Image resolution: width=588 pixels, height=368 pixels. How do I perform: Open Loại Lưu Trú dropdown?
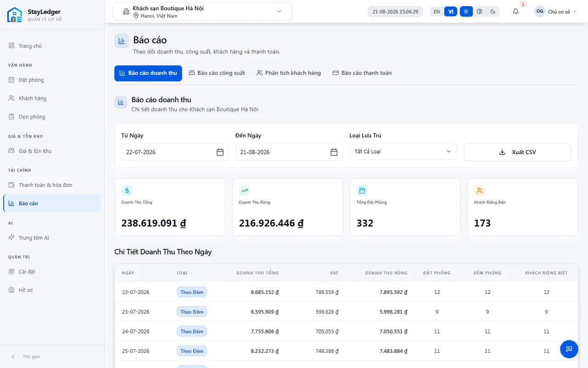tap(403, 151)
